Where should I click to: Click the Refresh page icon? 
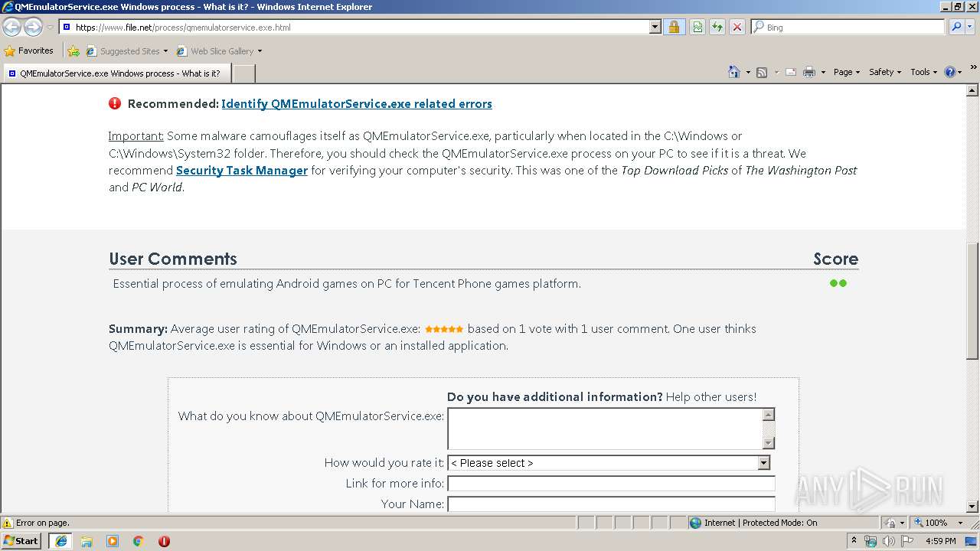pyautogui.click(x=717, y=27)
